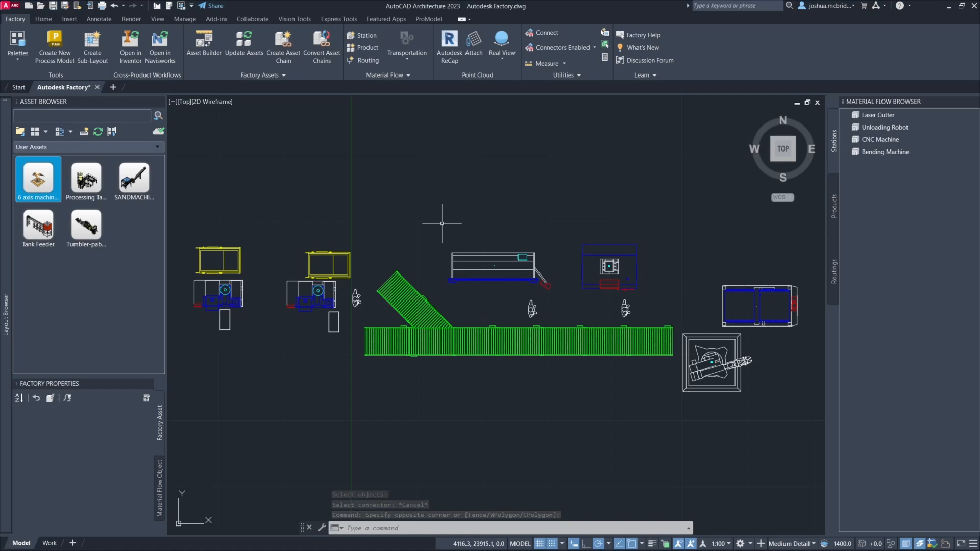Toggle snap mode on the status bar
980x551 pixels.
[x=552, y=544]
